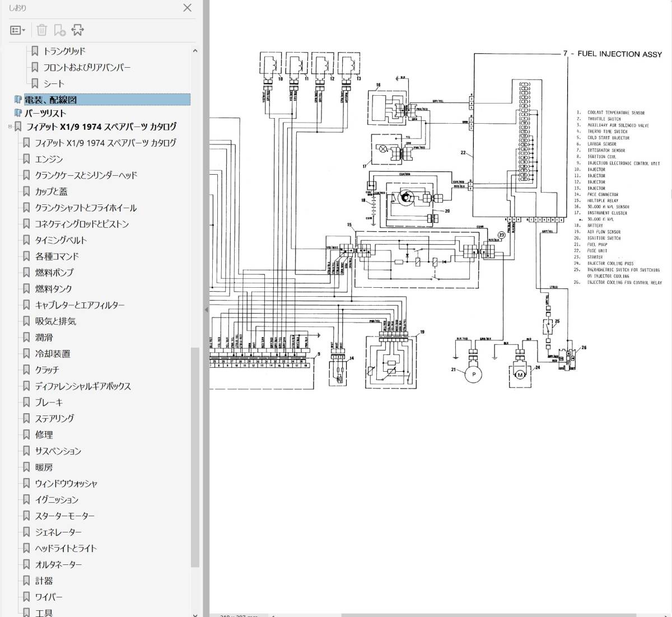Image resolution: width=672 pixels, height=617 pixels.
Task: Click the bookmark icon beside クラッチ
Action: 26,370
